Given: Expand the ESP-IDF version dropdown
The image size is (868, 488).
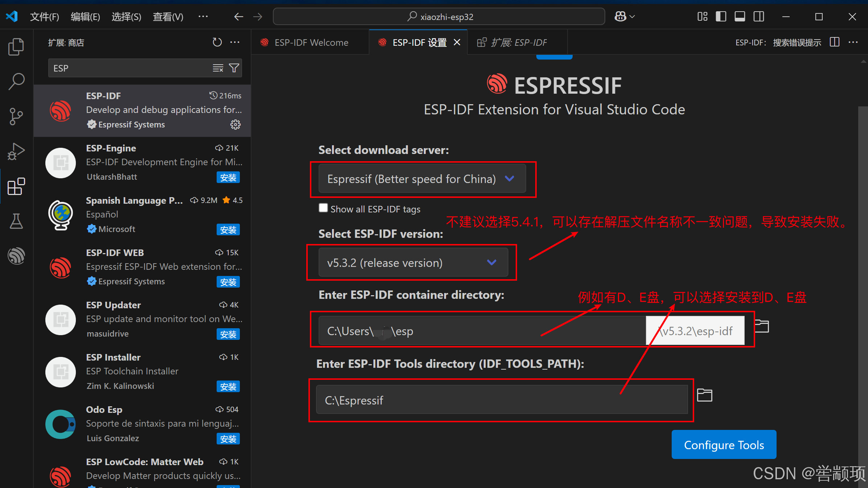Looking at the screenshot, I should point(413,263).
